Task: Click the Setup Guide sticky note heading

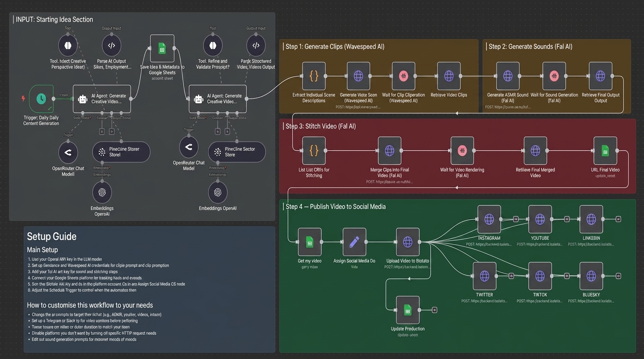Action: click(51, 237)
